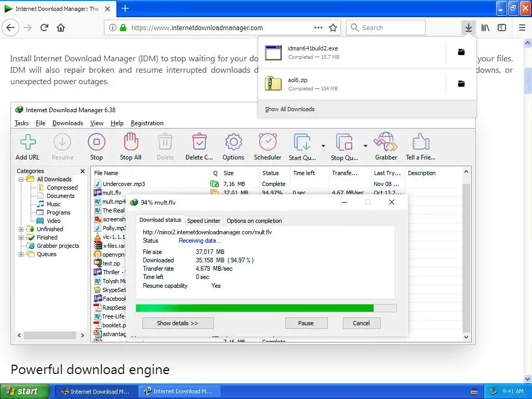Switch to the Speed Limiter tab
This screenshot has height=399, width=532.
point(204,221)
